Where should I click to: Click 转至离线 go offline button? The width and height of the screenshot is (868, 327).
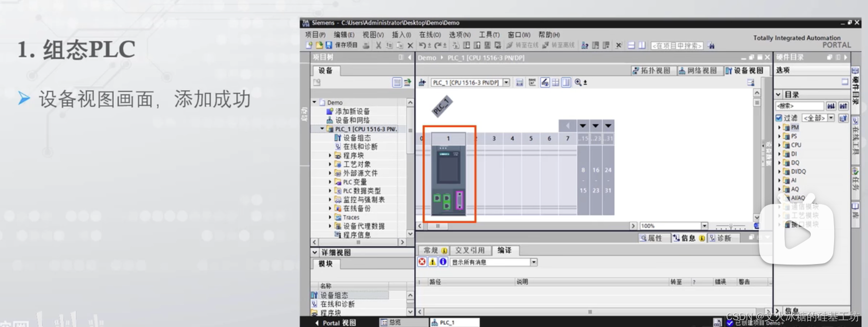558,46
